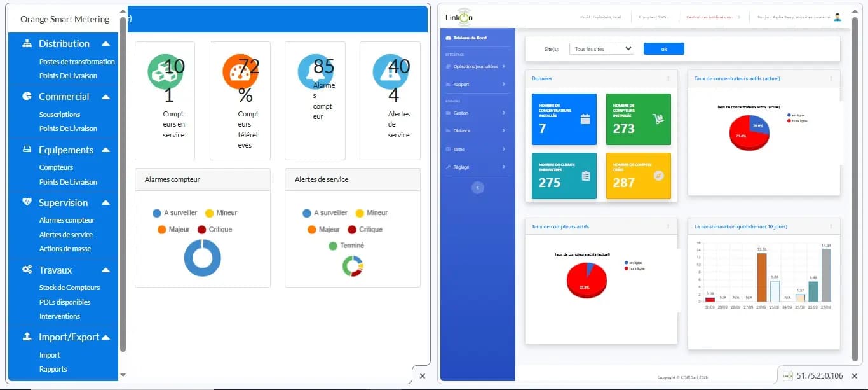
Task: Click the clipboard icon on clients enregistrés card
Action: (585, 176)
